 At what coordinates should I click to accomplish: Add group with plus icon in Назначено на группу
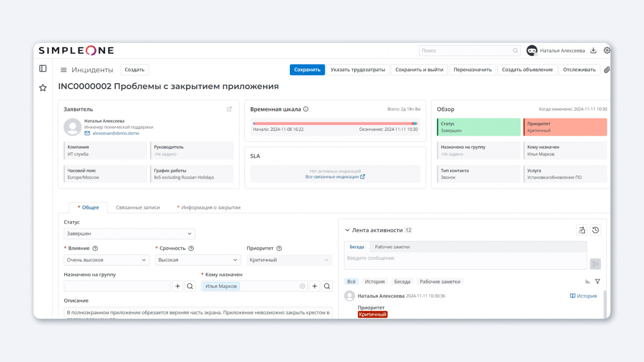(178, 286)
